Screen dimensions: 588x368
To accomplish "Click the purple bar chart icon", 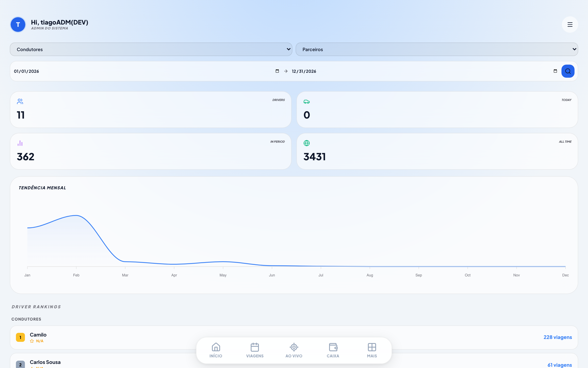I will pos(20,143).
